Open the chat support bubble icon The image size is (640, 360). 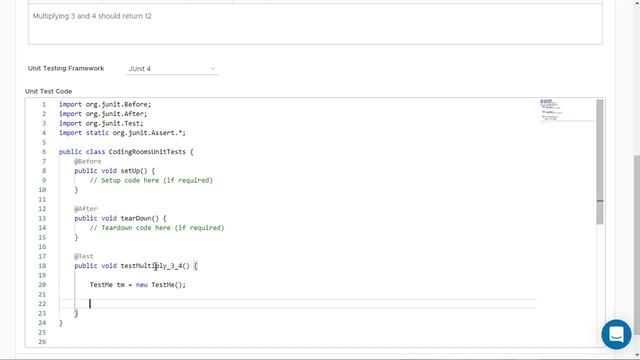point(616,334)
